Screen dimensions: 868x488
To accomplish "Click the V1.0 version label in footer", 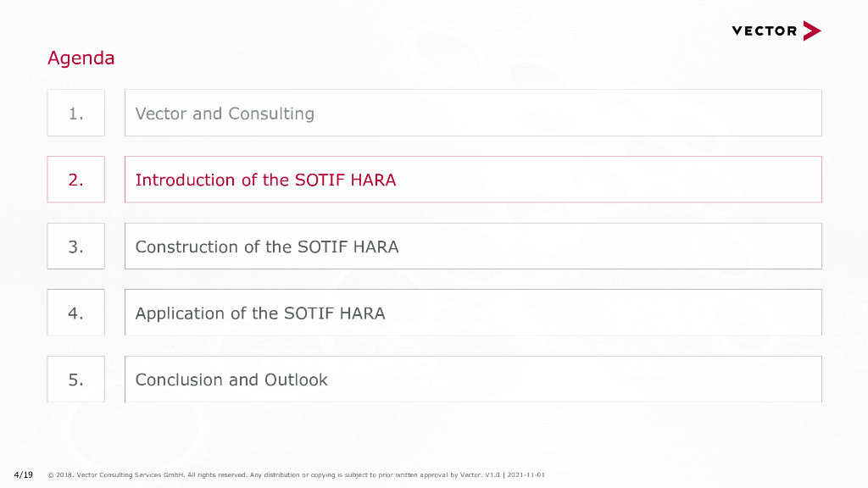I will click(492, 475).
